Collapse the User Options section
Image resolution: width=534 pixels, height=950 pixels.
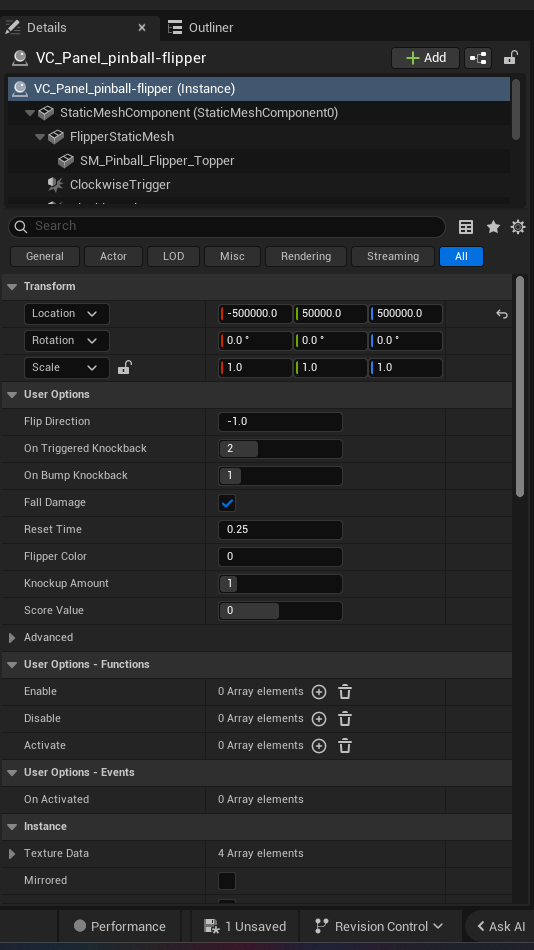click(12, 394)
